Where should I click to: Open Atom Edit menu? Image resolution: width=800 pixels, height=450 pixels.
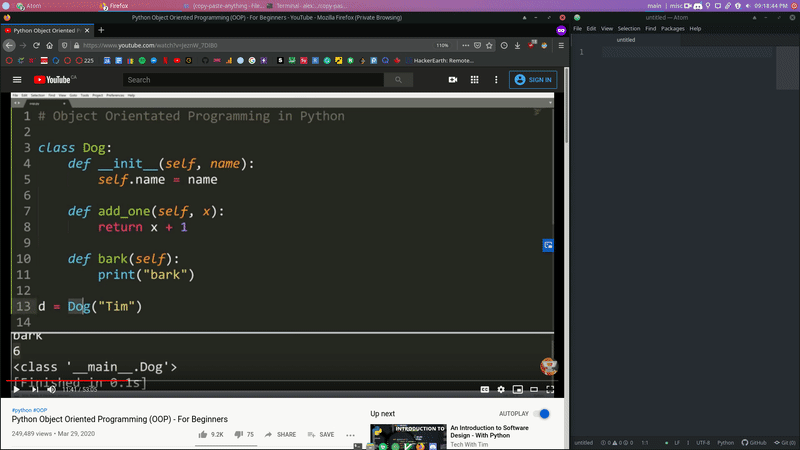(591, 29)
